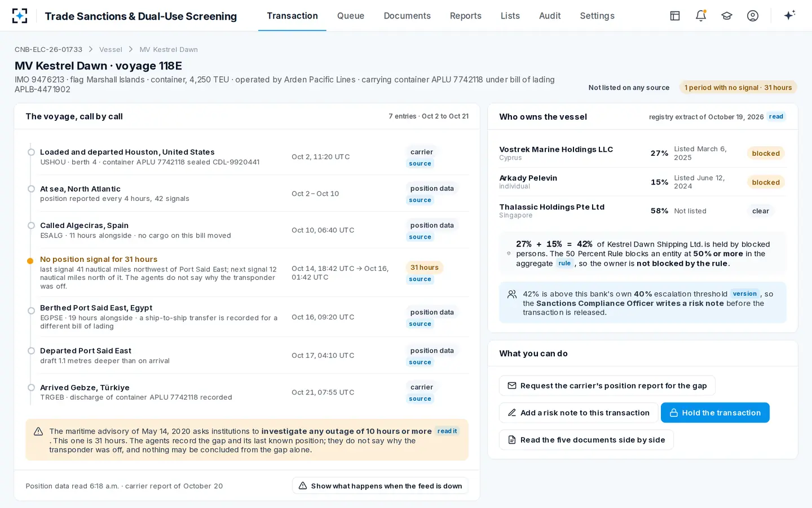Viewport: 812px width, 508px height.
Task: Open the Settings tab
Action: (x=597, y=16)
